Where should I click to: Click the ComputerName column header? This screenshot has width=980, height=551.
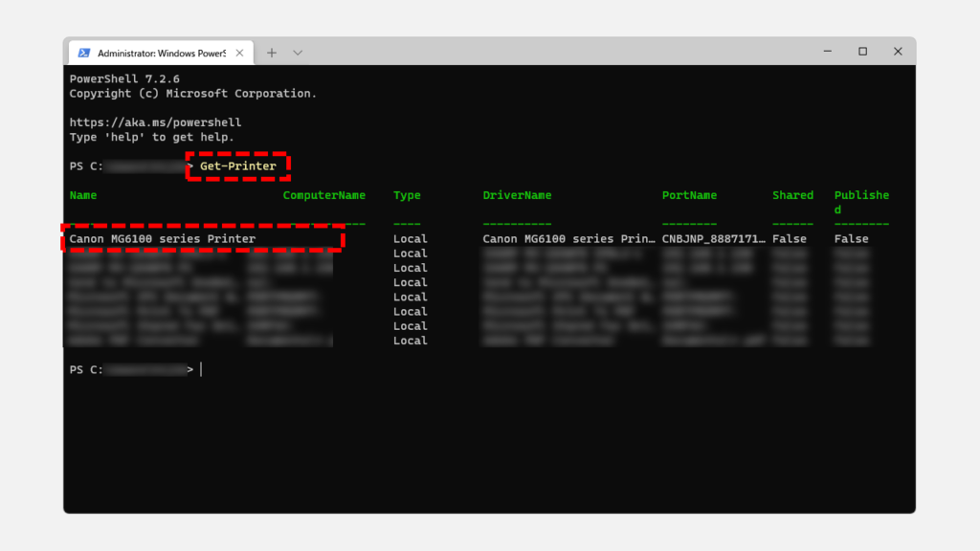[323, 195]
